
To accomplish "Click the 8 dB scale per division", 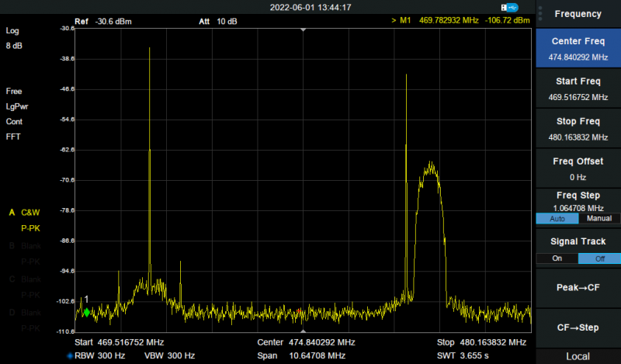I will coord(14,46).
